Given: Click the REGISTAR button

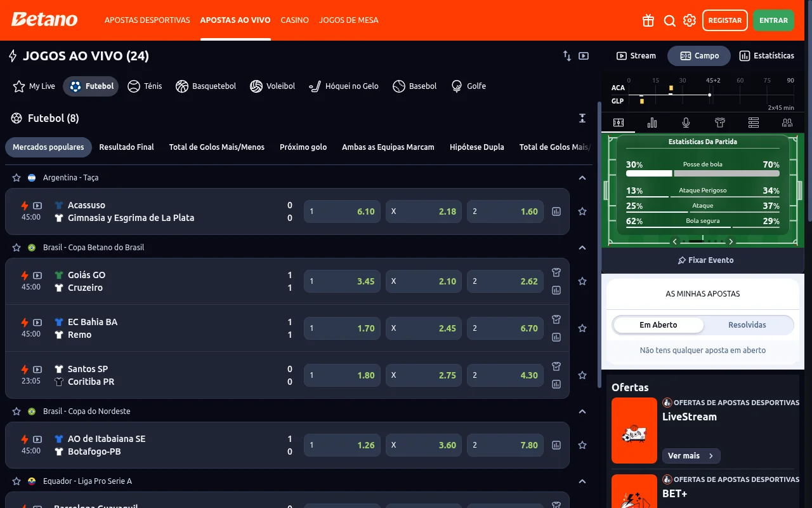Looking at the screenshot, I should click(x=725, y=20).
